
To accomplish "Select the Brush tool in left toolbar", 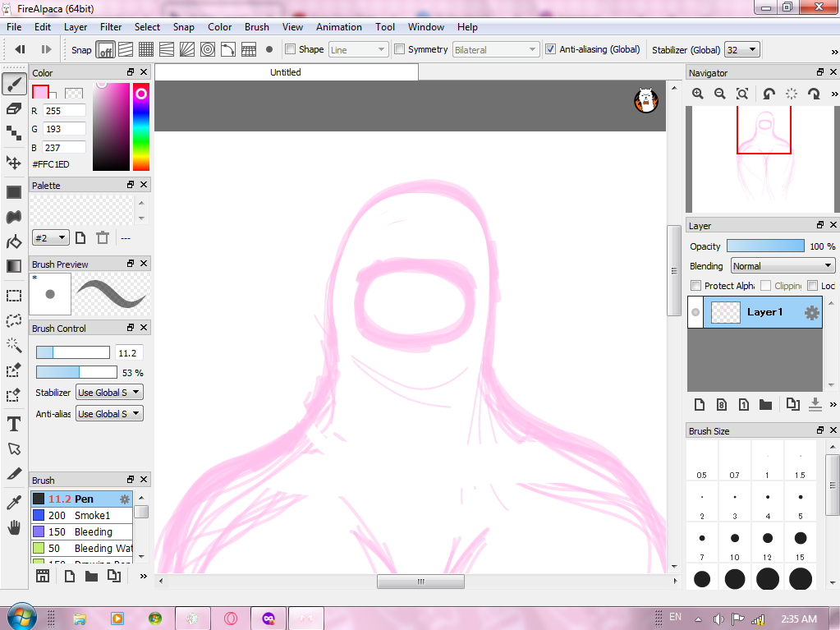I will [14, 84].
